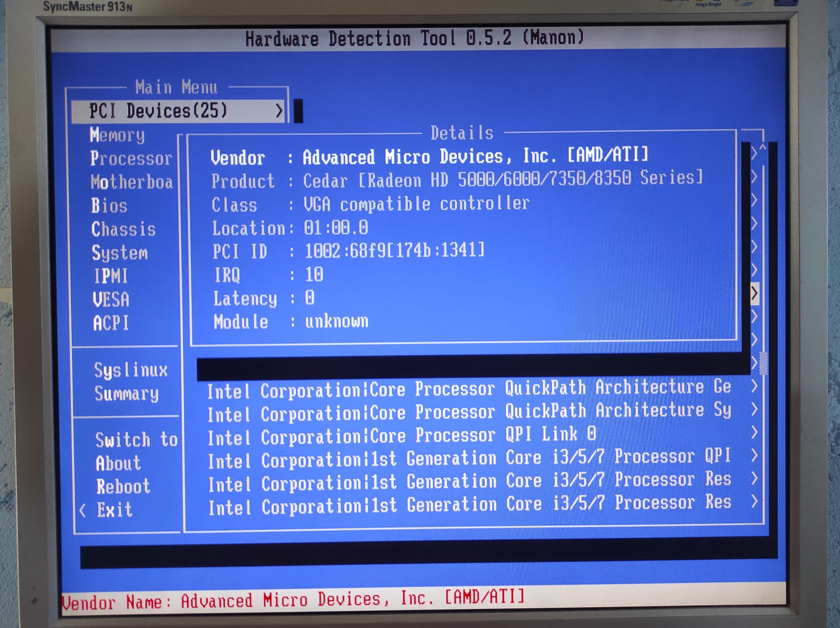Select the IPMI menu entry
Screen dimensions: 840x628
tap(111, 276)
